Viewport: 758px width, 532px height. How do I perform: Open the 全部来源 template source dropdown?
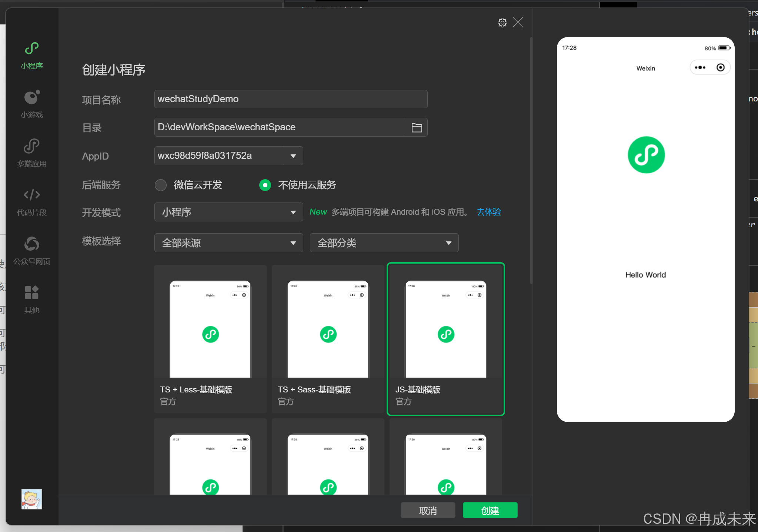click(228, 243)
